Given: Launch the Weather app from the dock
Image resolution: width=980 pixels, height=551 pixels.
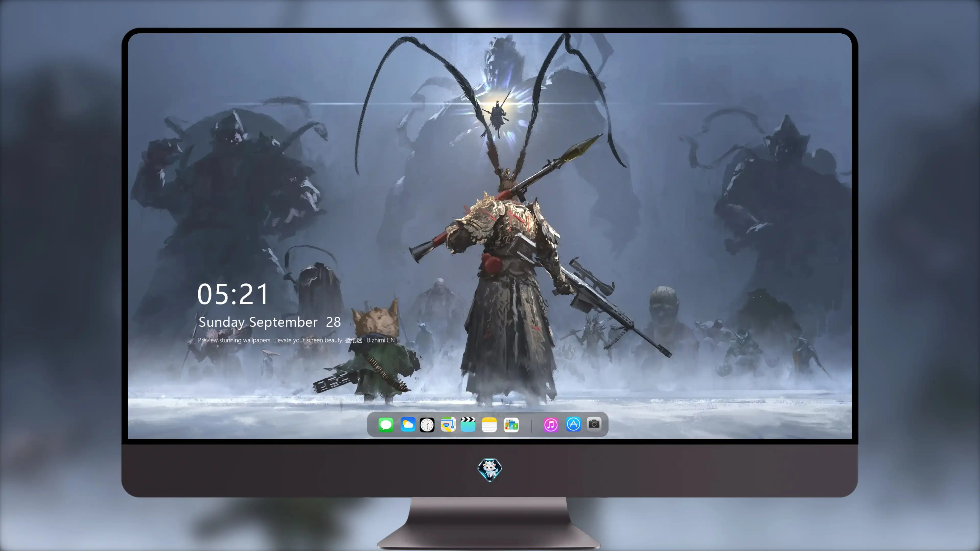Looking at the screenshot, I should pyautogui.click(x=408, y=424).
